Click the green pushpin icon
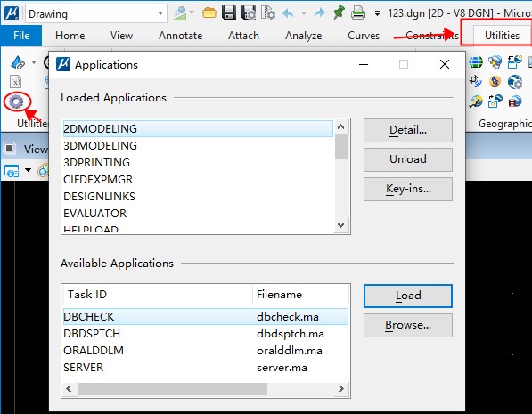 339,12
